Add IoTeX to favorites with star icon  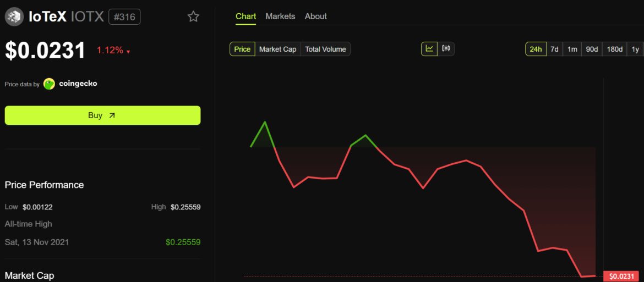click(193, 16)
